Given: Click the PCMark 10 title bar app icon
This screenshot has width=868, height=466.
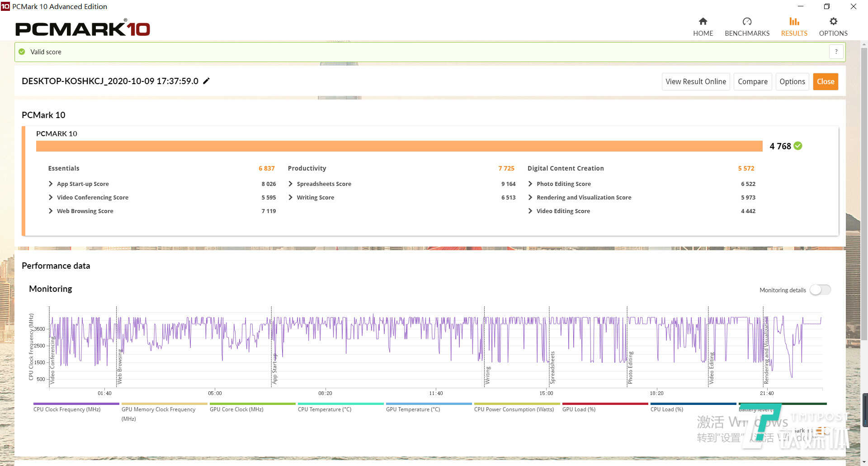Looking at the screenshot, I should [5, 6].
